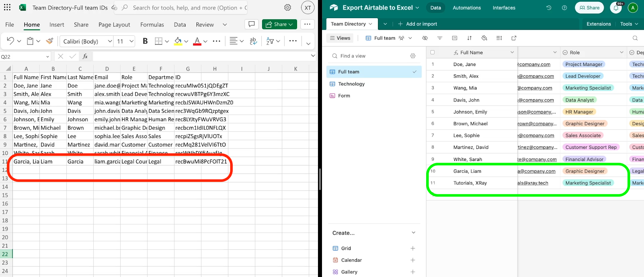
Task: Open the File menu in Excel
Action: [10, 25]
